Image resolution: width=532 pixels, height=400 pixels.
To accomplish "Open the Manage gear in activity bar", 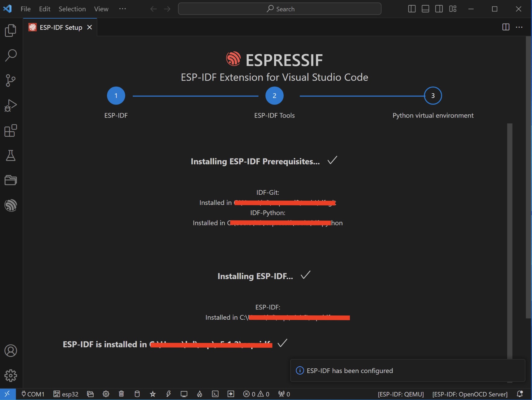I will (x=11, y=376).
